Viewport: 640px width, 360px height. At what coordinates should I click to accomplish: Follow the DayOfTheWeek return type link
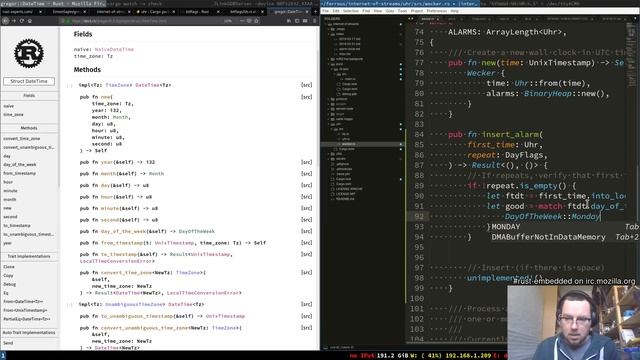pos(197,231)
